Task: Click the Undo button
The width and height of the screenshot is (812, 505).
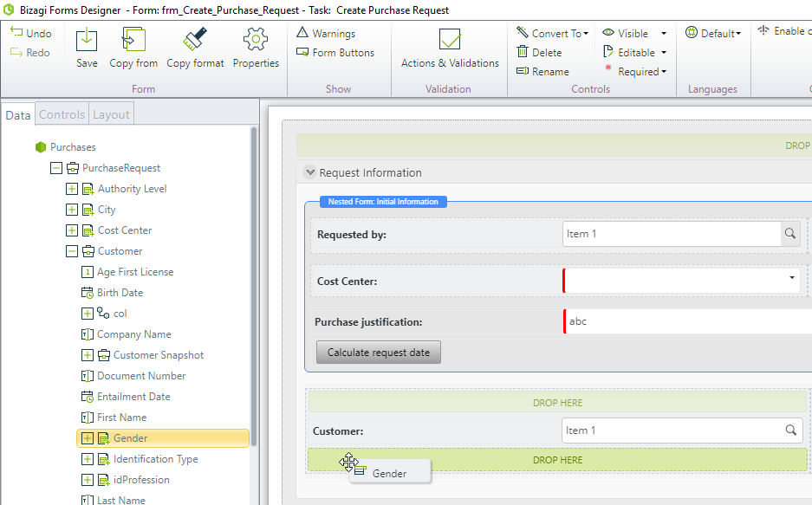Action: coord(31,33)
